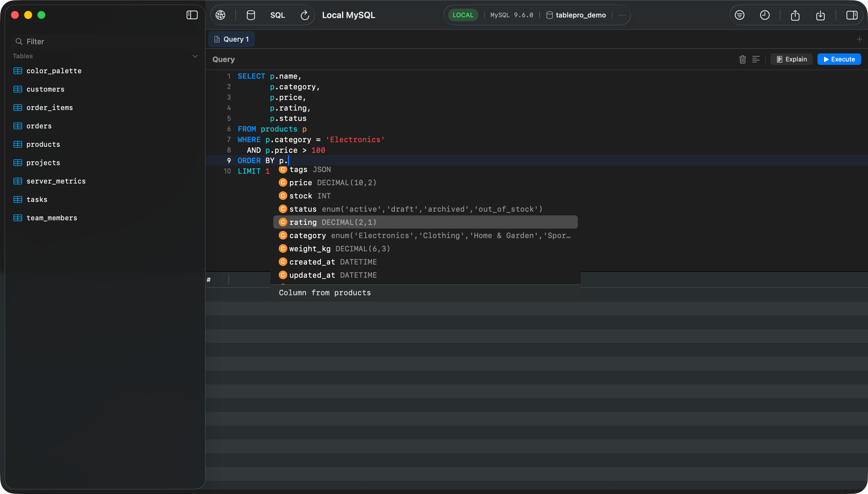Image resolution: width=868 pixels, height=494 pixels.
Task: Select the database icon next to SQL
Action: pos(251,15)
